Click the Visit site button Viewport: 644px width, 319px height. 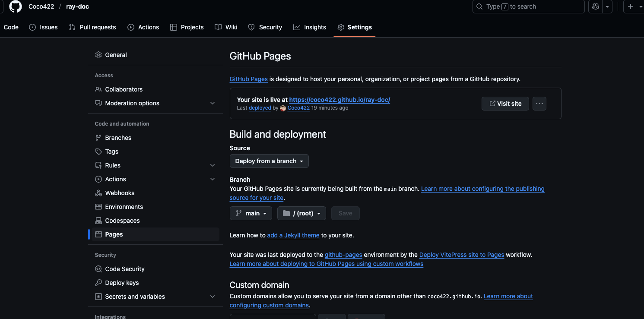click(505, 104)
